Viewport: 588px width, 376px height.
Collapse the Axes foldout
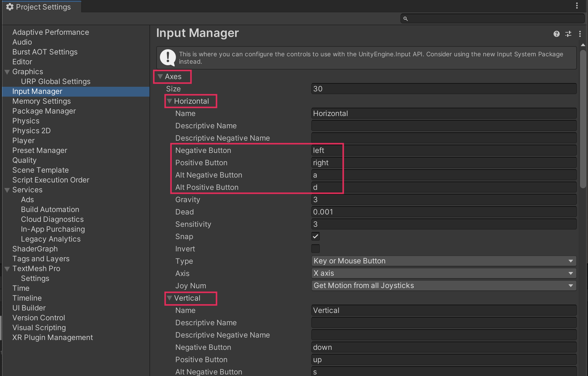click(160, 77)
